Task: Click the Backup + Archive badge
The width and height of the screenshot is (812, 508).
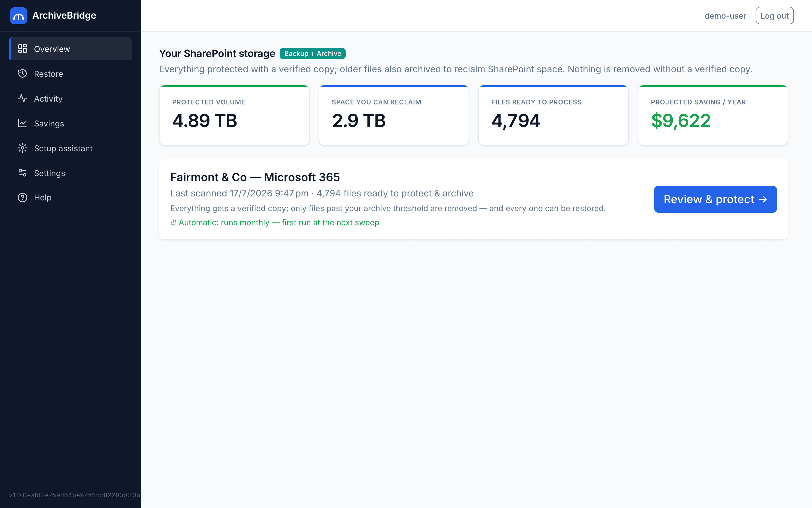Action: coord(312,53)
